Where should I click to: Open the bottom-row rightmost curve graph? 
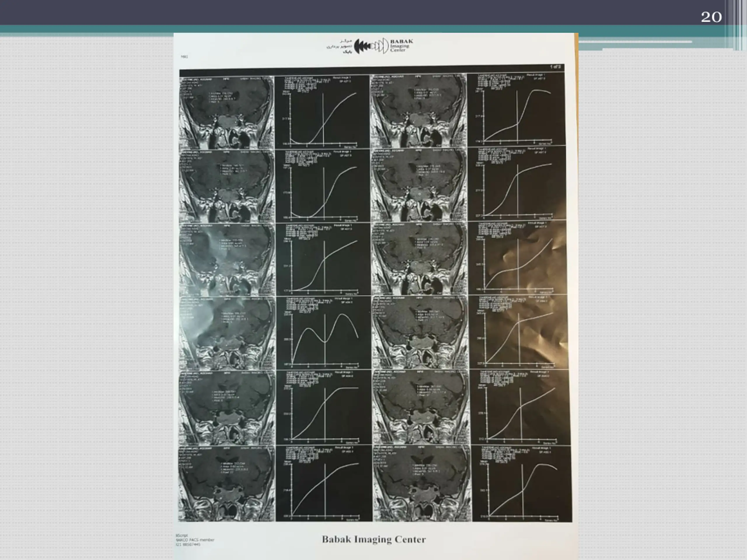point(522,484)
